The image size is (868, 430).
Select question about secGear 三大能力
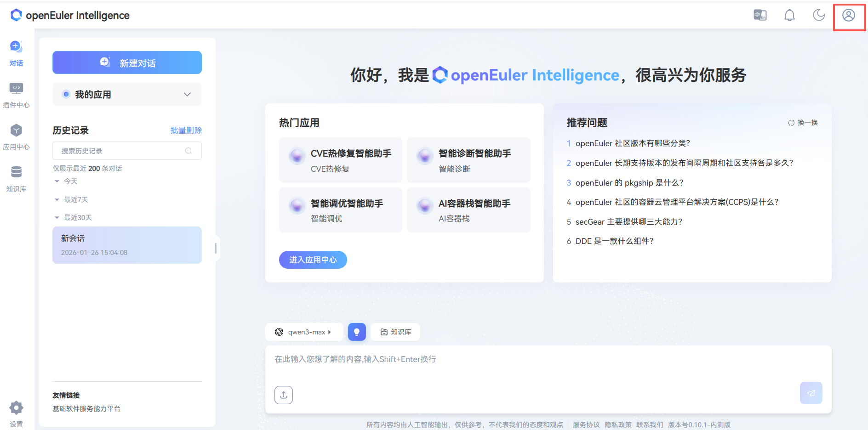(628, 222)
